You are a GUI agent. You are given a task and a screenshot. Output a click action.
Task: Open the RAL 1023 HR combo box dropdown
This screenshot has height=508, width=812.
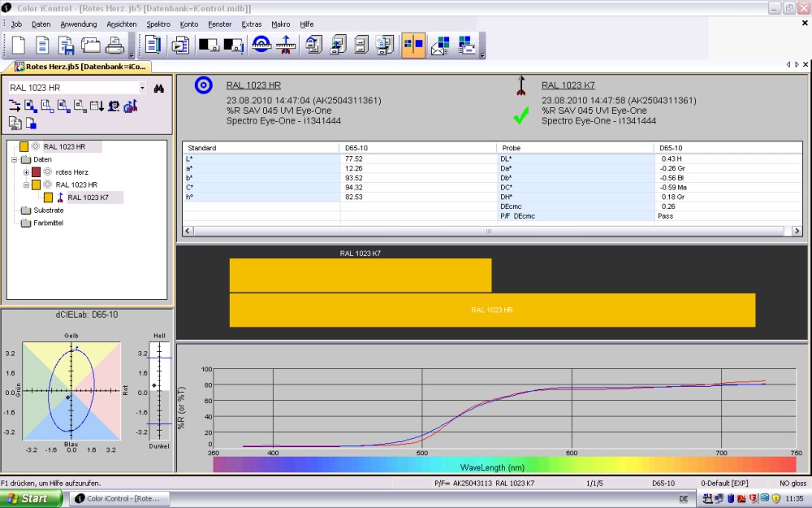click(142, 88)
